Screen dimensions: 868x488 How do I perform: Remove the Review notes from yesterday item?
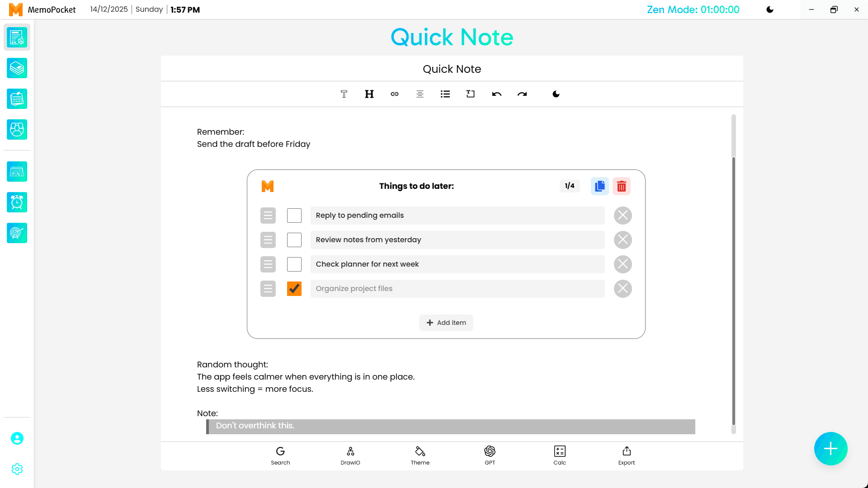tap(623, 240)
